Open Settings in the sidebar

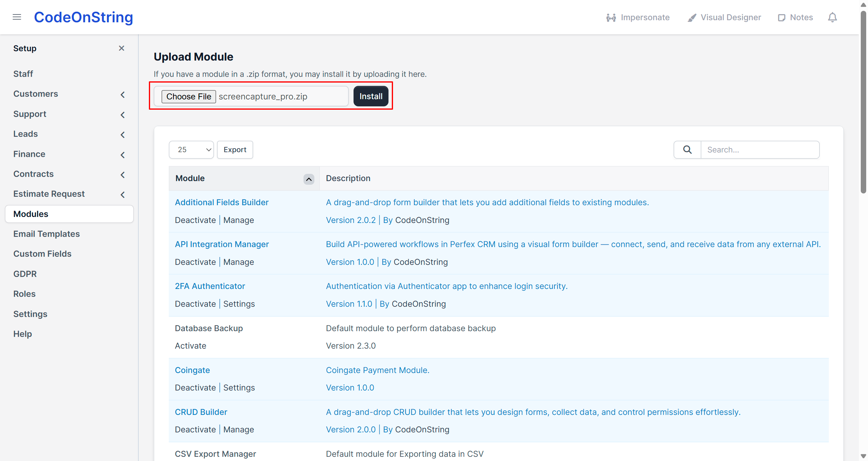[30, 314]
